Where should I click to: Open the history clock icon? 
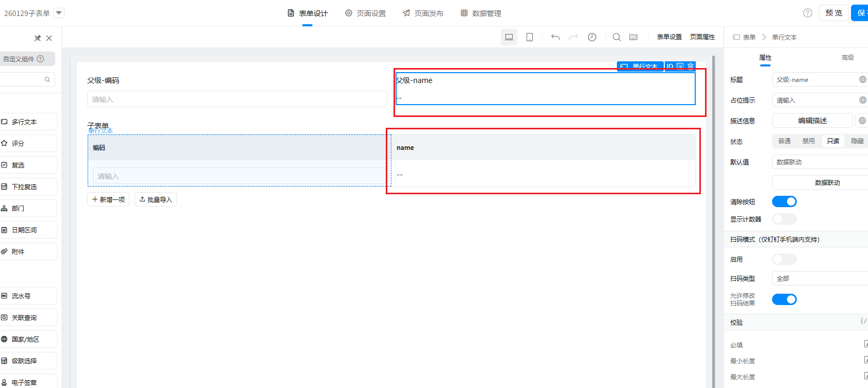tap(592, 37)
